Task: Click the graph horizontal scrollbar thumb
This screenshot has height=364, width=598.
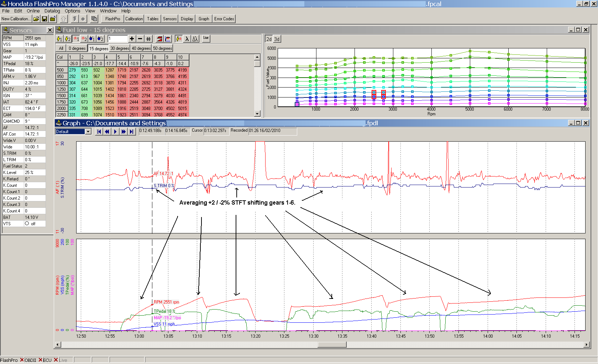Action: [x=332, y=344]
